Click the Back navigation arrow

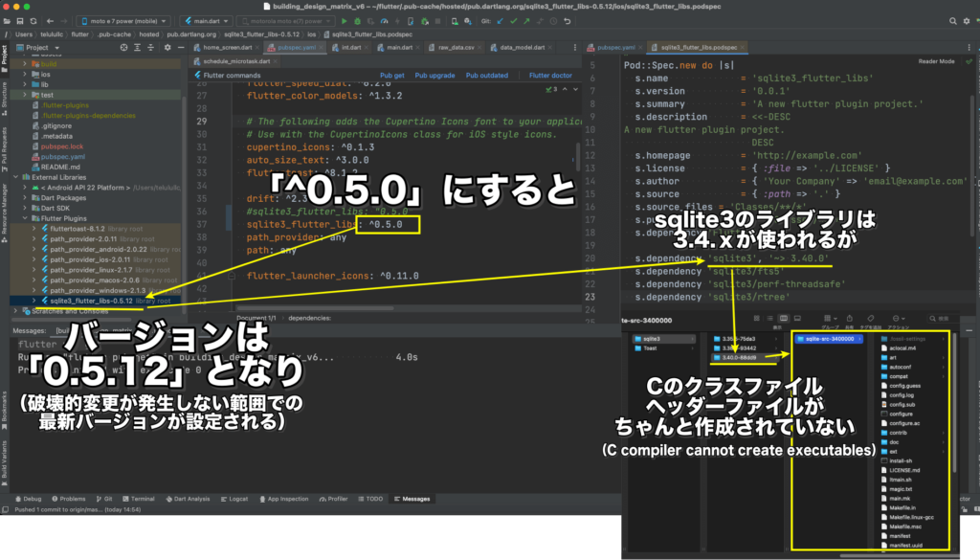pos(50,21)
